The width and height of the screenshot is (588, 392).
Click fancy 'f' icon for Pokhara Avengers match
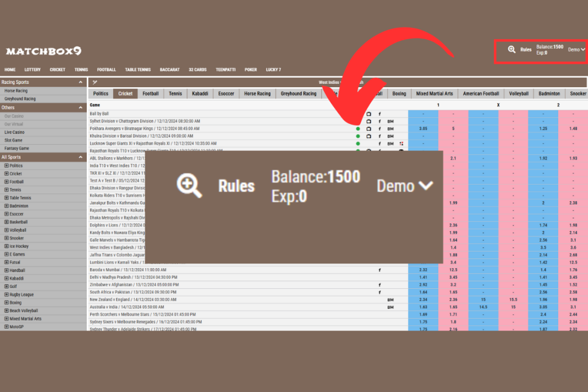coord(380,129)
